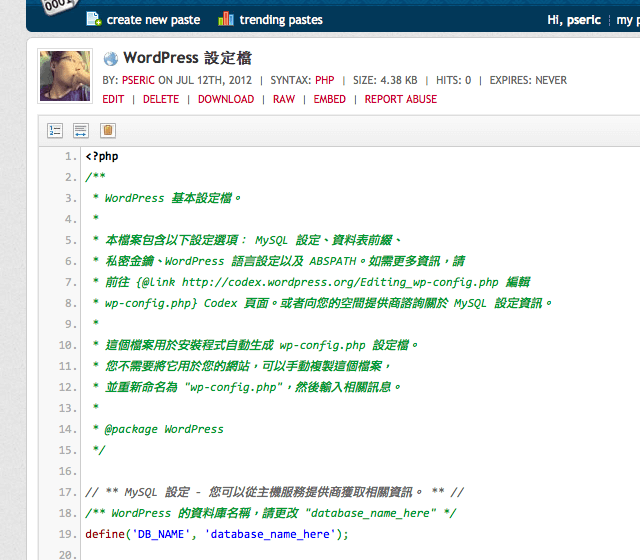Viewport: 640px width, 560px height.
Task: Click the create new paste icon
Action: pos(94,19)
